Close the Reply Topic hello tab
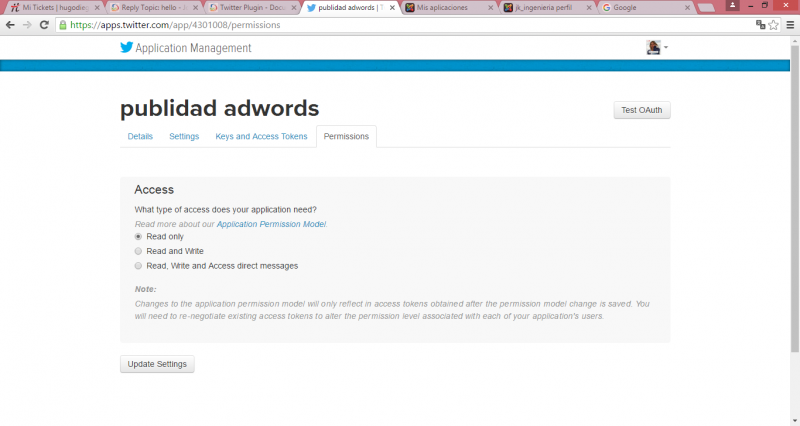 pos(195,8)
